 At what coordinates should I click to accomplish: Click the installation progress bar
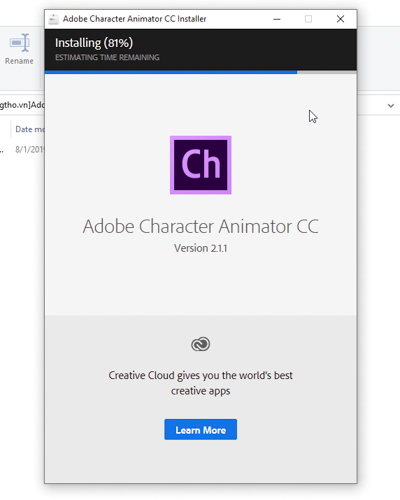point(201,72)
